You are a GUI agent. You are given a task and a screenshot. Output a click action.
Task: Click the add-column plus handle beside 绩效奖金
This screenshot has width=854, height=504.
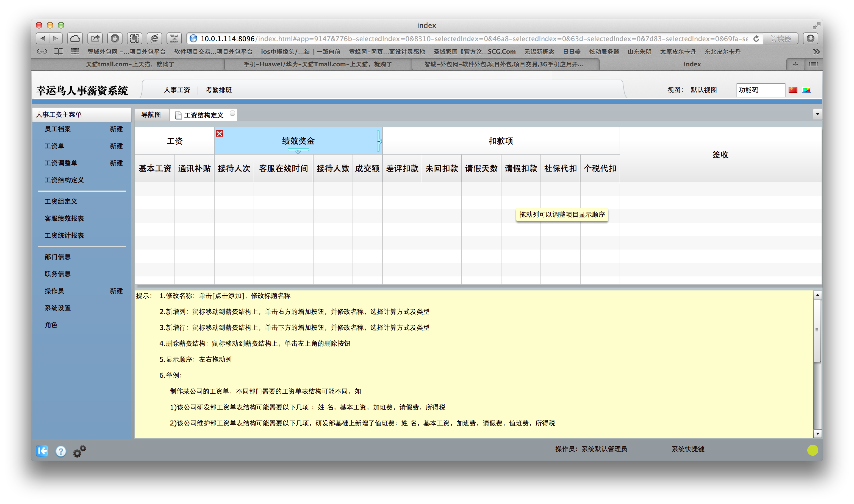pos(379,141)
